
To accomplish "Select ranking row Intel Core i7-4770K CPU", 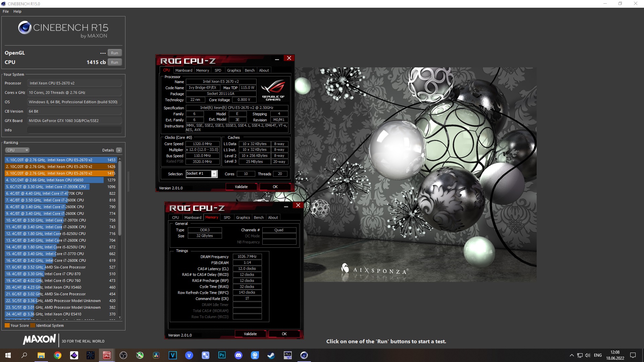I will click(x=60, y=193).
